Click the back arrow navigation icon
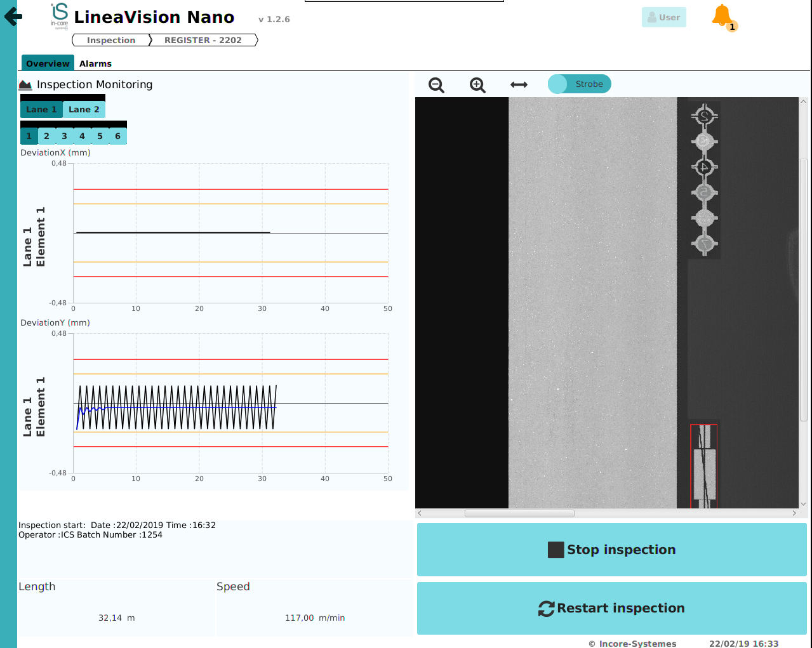 point(13,17)
